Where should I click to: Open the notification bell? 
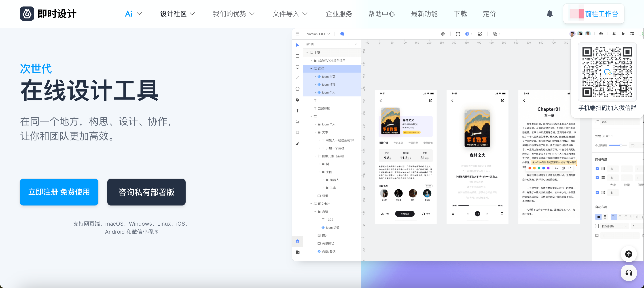549,14
